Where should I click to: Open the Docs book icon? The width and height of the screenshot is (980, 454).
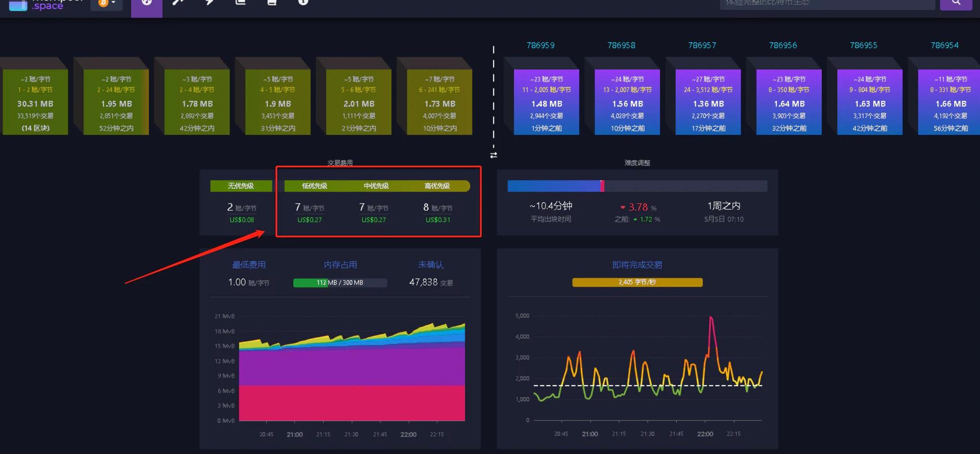pyautogui.click(x=272, y=3)
